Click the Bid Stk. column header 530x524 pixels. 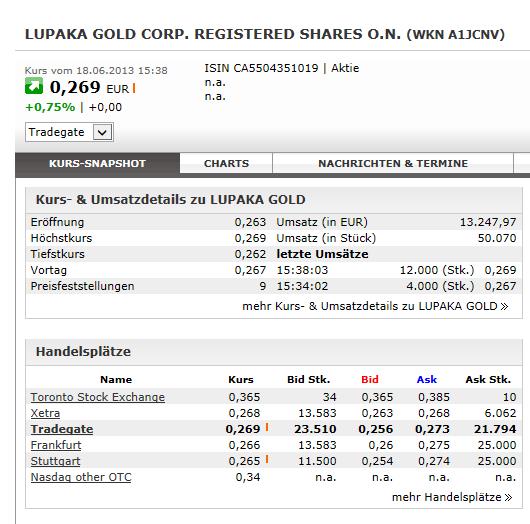click(x=309, y=380)
